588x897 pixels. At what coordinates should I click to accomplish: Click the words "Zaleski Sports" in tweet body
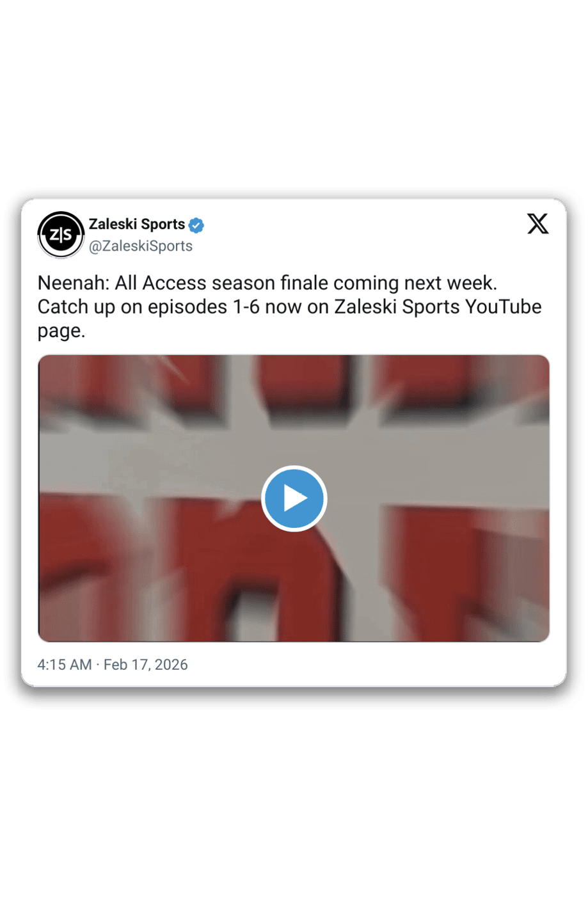(397, 307)
